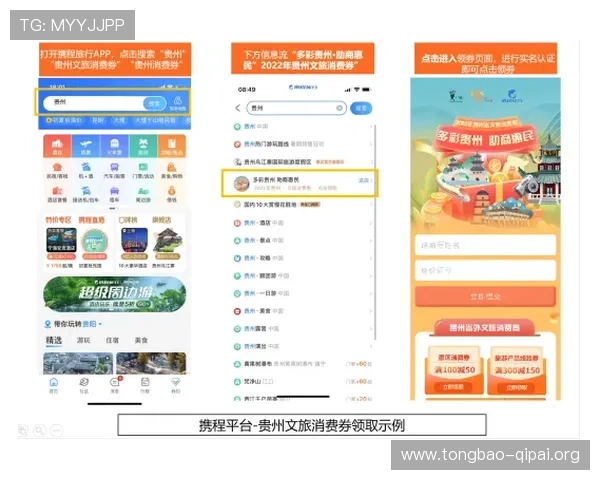Screen dimensions: 600x480
Task: Select the 携程直播 section heading
Action: coord(91,220)
